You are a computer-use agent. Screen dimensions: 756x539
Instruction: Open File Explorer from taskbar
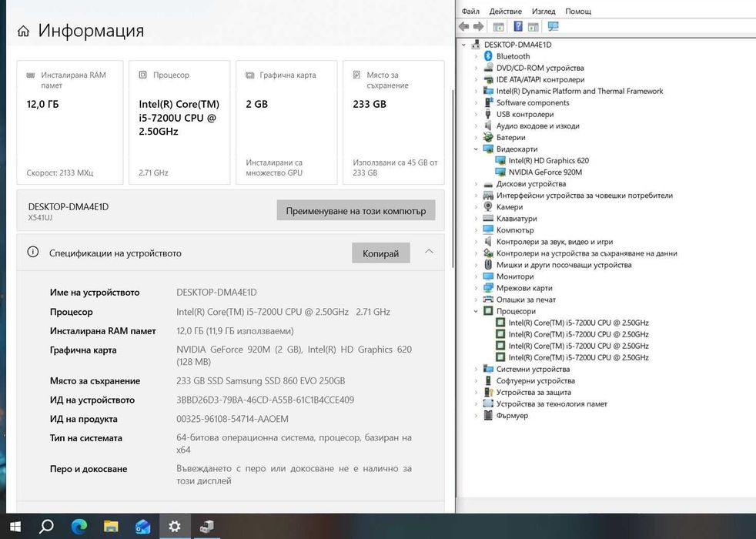coord(111,527)
